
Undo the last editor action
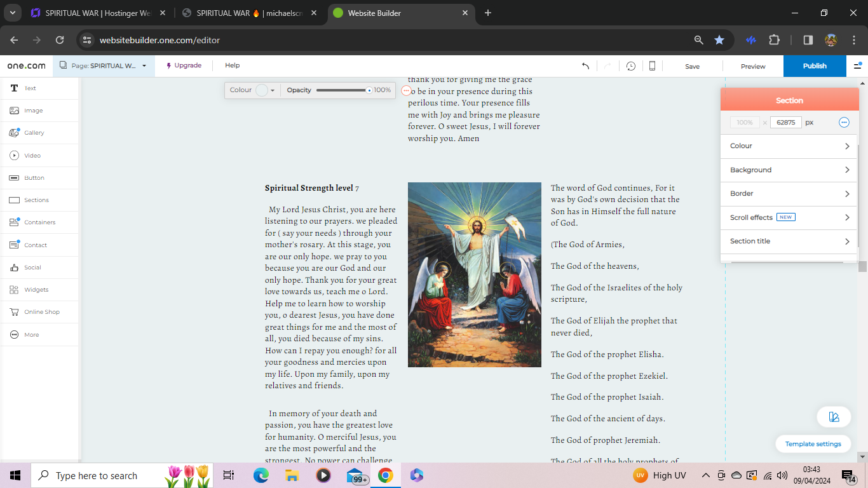585,66
